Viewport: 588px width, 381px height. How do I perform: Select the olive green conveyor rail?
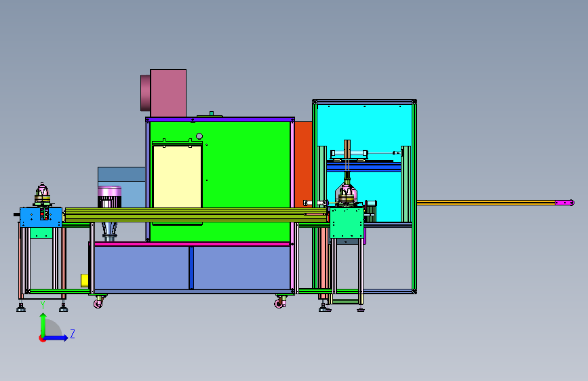pos(195,216)
